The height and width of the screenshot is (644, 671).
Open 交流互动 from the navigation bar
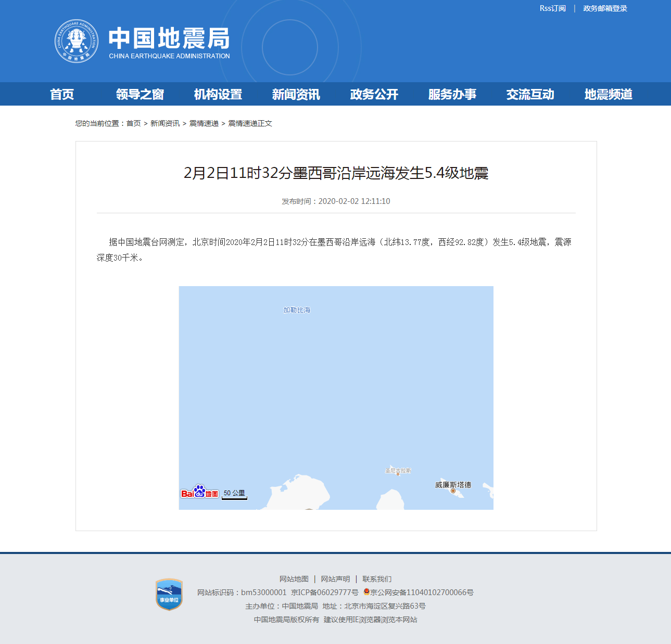click(530, 94)
